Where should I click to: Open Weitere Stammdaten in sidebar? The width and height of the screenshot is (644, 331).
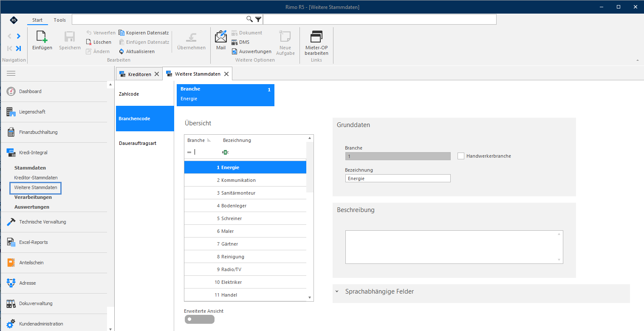pos(36,187)
